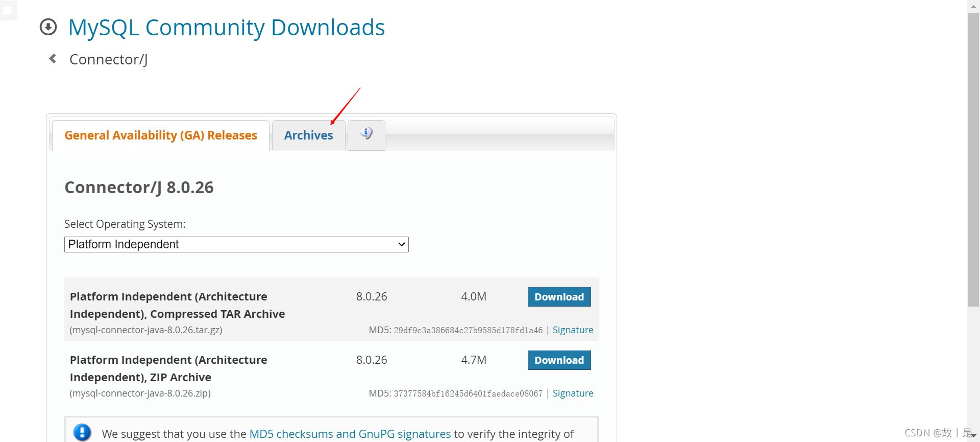The width and height of the screenshot is (980, 442).
Task: Click MD5 hash 37377584bf16245d6401faedace08067
Action: pyautogui.click(x=468, y=394)
